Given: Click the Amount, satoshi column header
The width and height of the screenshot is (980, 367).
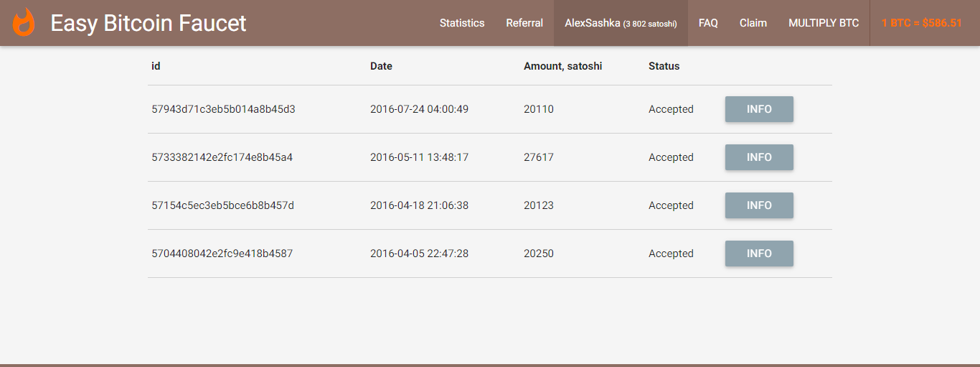Looking at the screenshot, I should 562,66.
